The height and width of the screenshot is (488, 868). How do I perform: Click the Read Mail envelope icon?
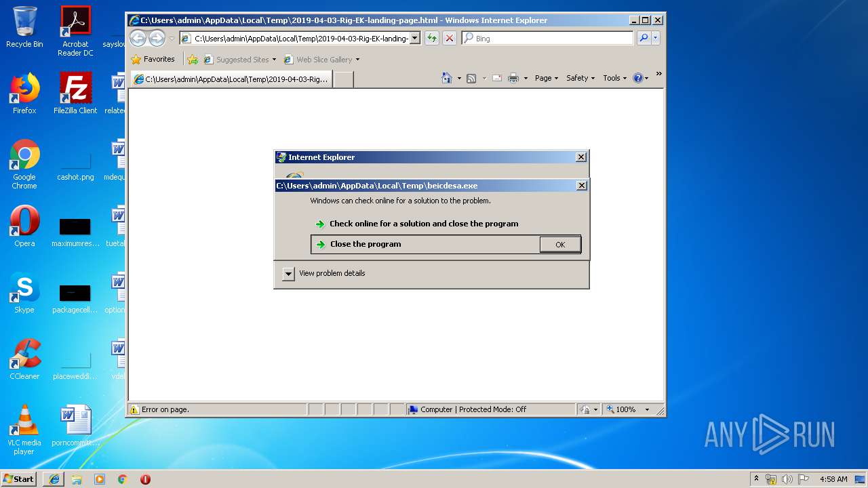pyautogui.click(x=496, y=78)
